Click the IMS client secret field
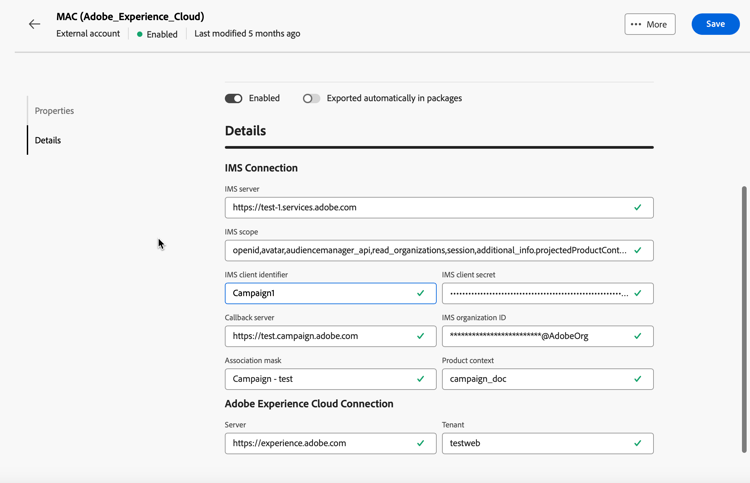 538,293
